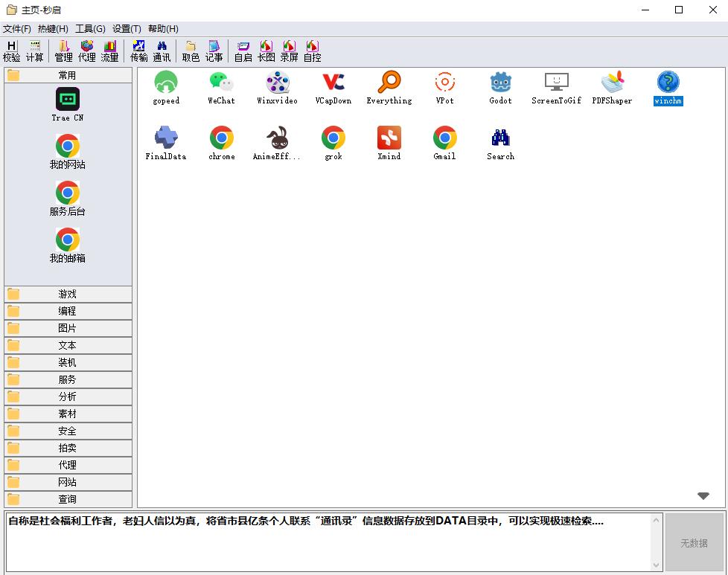The image size is (728, 575).
Task: Open the Everything search app icon
Action: [389, 83]
